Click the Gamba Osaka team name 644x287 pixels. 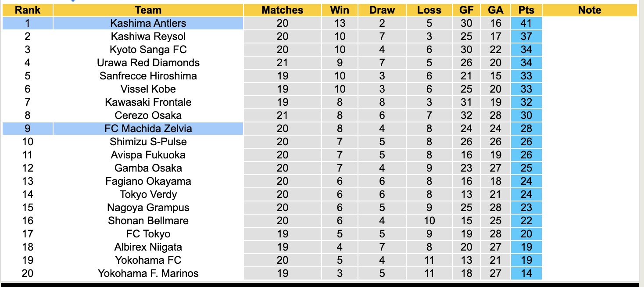148,168
